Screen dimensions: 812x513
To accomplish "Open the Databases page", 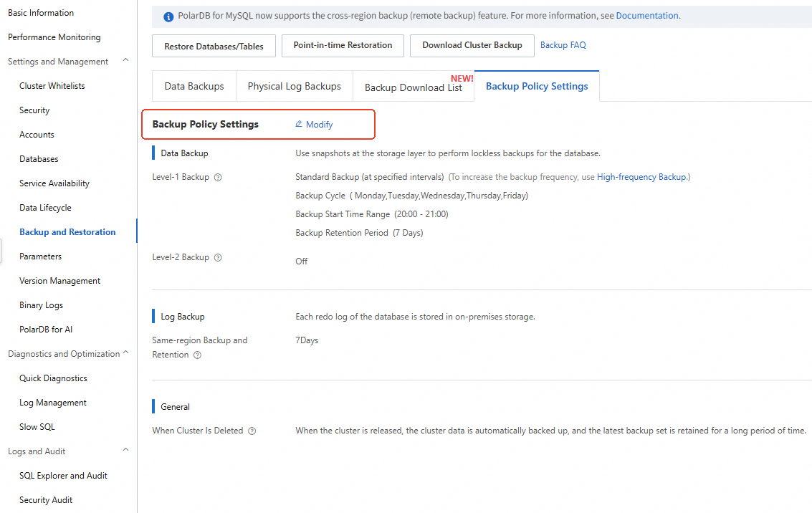I will pos(39,159).
